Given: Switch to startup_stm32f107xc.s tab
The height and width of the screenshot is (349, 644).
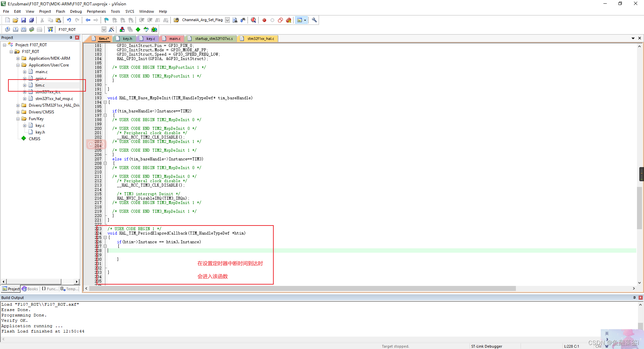Looking at the screenshot, I should tap(211, 39).
